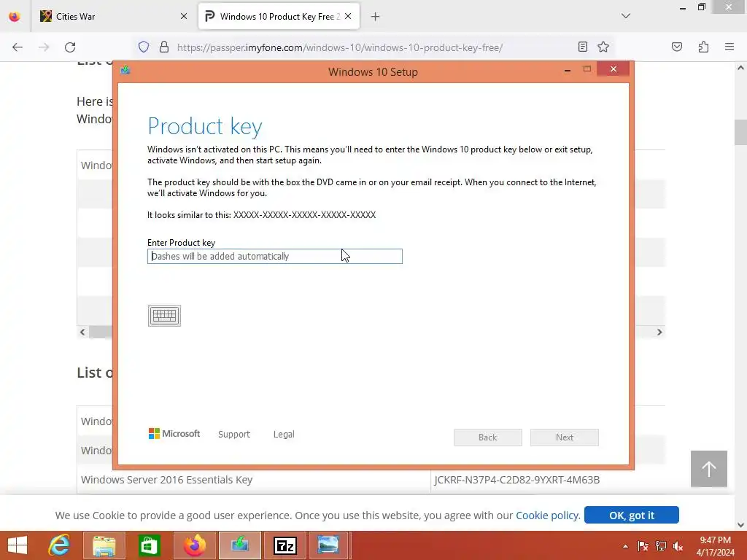
Task: Toggle Reader View in address bar
Action: [x=583, y=47]
